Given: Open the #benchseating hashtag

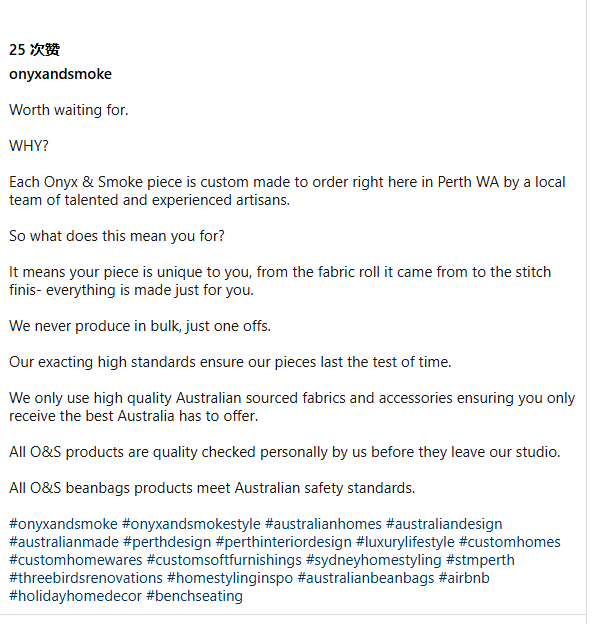Looking at the screenshot, I should (195, 596).
